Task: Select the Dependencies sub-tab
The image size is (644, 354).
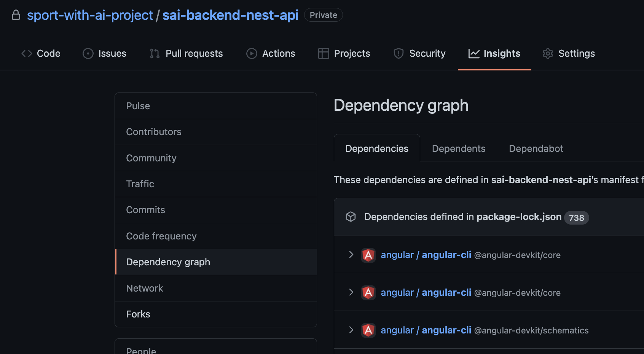Action: click(x=377, y=148)
